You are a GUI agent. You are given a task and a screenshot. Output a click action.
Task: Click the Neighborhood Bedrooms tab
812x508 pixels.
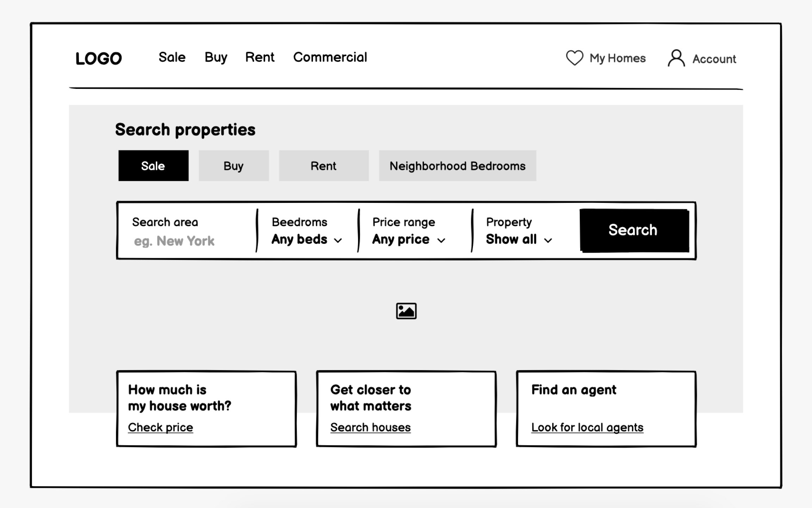click(x=458, y=165)
